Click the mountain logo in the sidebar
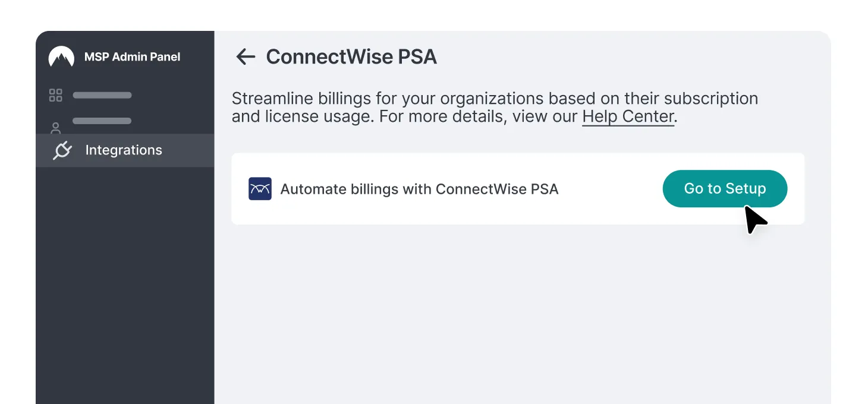The image size is (868, 404). tap(61, 57)
